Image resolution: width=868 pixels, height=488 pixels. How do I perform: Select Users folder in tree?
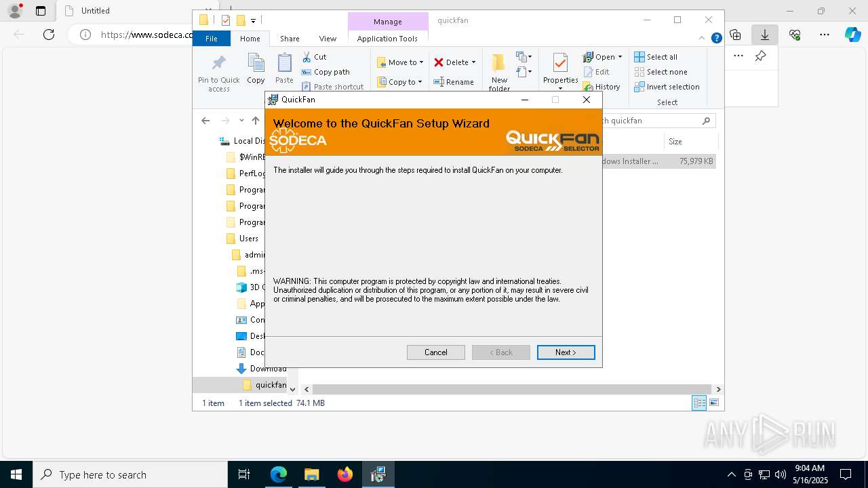pyautogui.click(x=249, y=239)
